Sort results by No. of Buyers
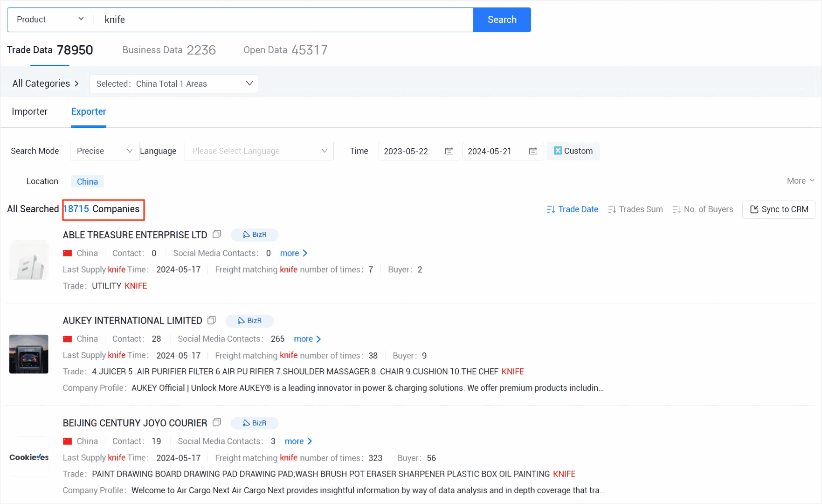 [x=703, y=209]
